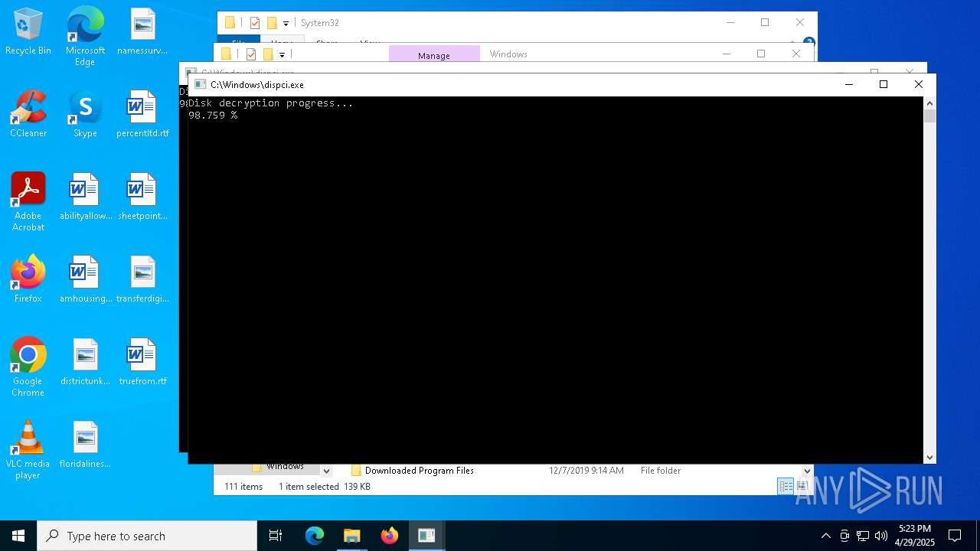Select the amhousing... Word document
Screen dimensions: 980x551
[x=85, y=280]
